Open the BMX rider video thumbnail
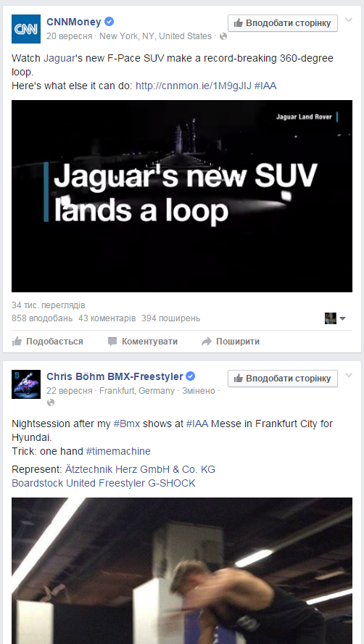The height and width of the screenshot is (644, 364). point(182,571)
